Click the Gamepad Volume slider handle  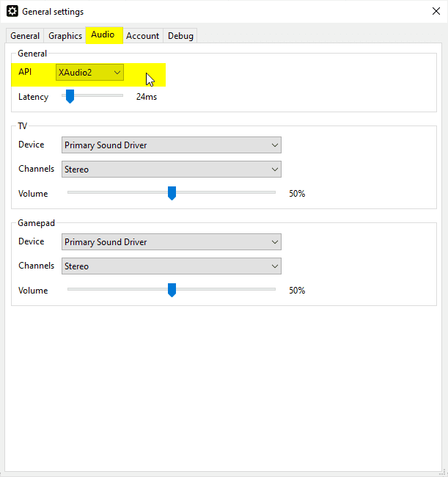tap(172, 290)
